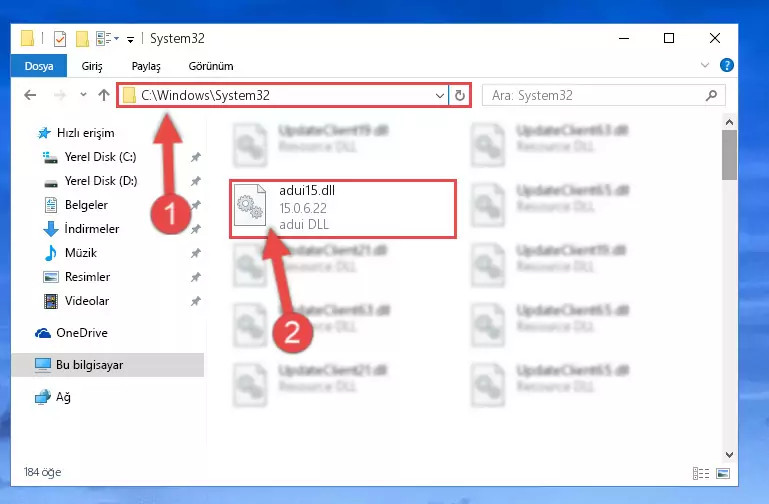The width and height of the screenshot is (769, 504).
Task: Open recent locations dropdown arrow
Action: (83, 95)
